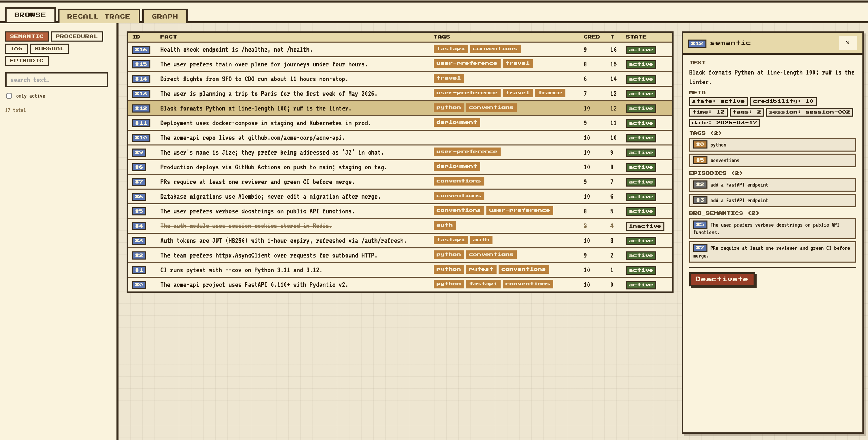Select the SUBGOAL filter
This screenshot has width=868, height=440.
pos(49,48)
